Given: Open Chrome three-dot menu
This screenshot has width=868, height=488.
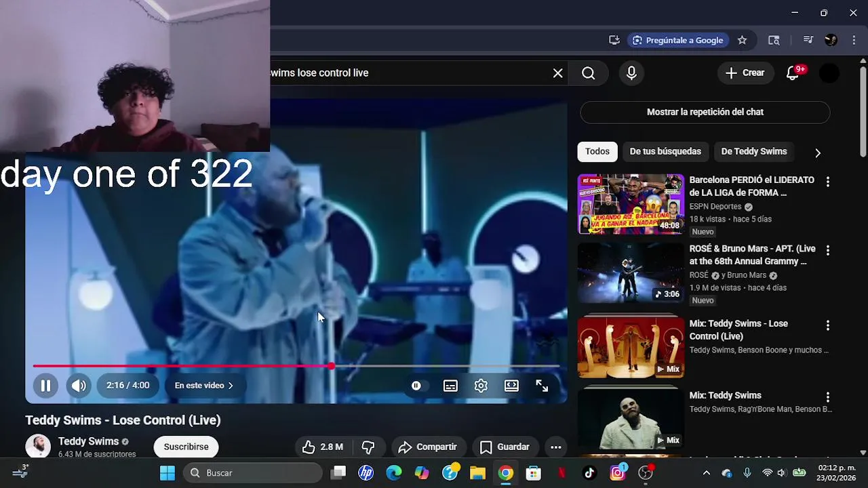Looking at the screenshot, I should coord(854,40).
